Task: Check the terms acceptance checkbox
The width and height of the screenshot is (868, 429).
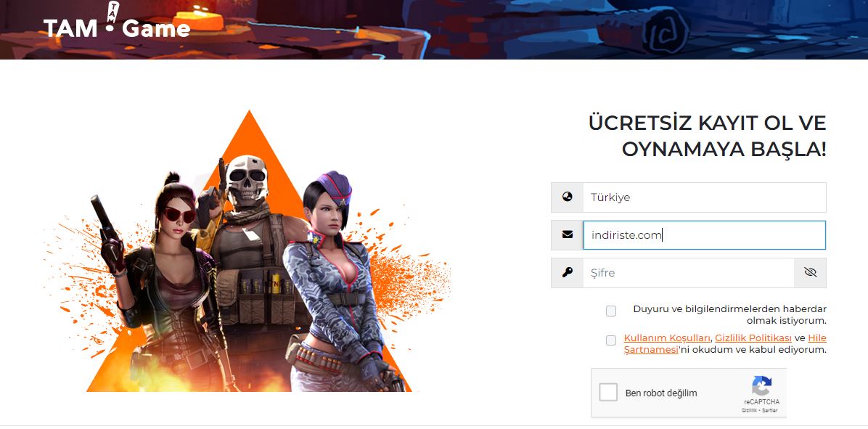Action: (x=611, y=340)
